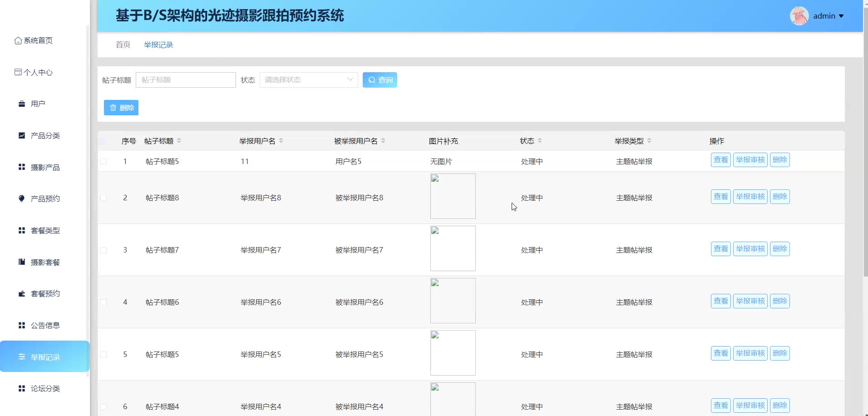Click 举报审核 for 帖子标题8 row
868x416 pixels.
pyautogui.click(x=750, y=197)
